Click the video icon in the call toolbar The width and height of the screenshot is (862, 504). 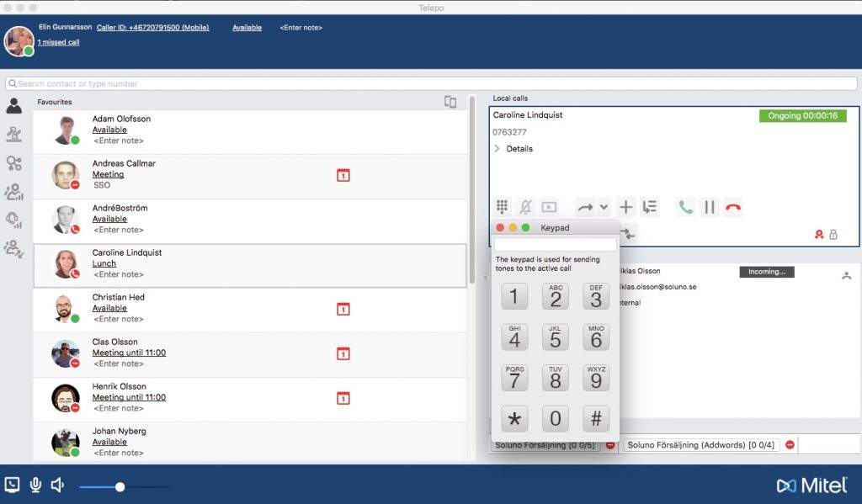[549, 207]
